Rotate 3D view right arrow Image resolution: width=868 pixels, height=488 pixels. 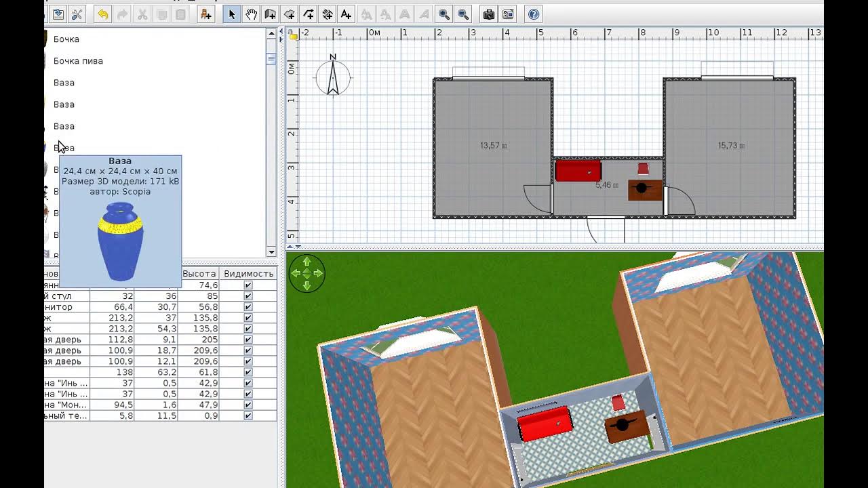318,273
